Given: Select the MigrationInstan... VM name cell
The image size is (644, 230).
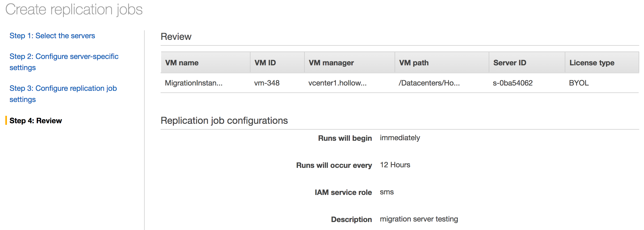Looking at the screenshot, I should (194, 83).
